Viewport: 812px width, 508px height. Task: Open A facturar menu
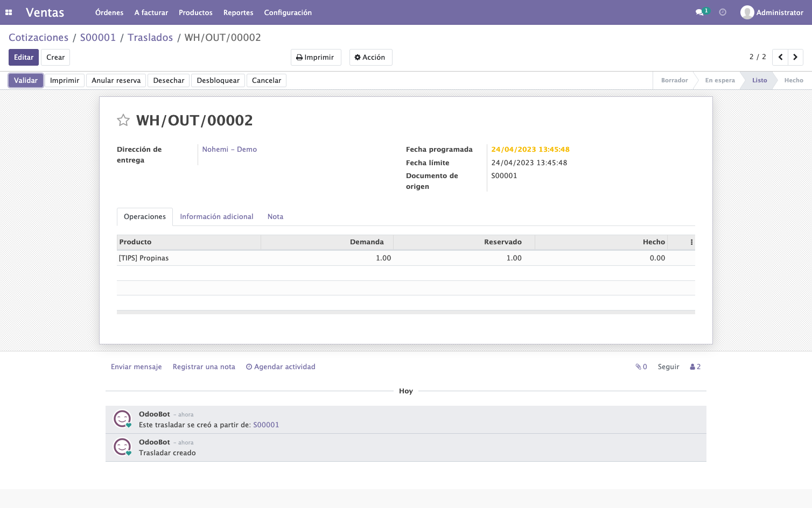151,12
